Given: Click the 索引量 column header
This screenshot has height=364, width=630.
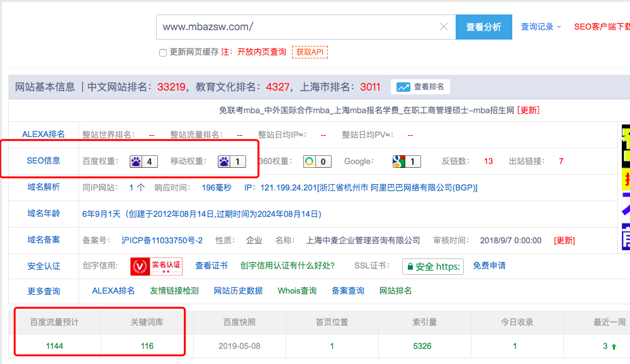Looking at the screenshot, I should pyautogui.click(x=424, y=323).
